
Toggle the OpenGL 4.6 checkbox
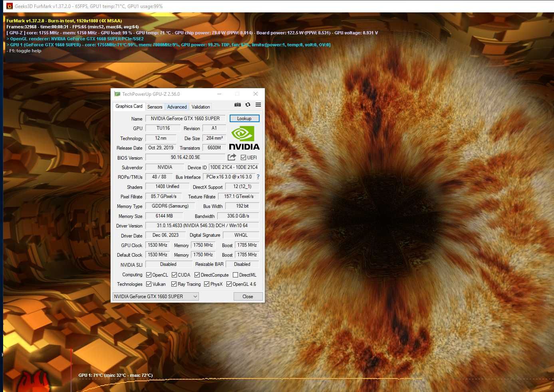pos(229,284)
